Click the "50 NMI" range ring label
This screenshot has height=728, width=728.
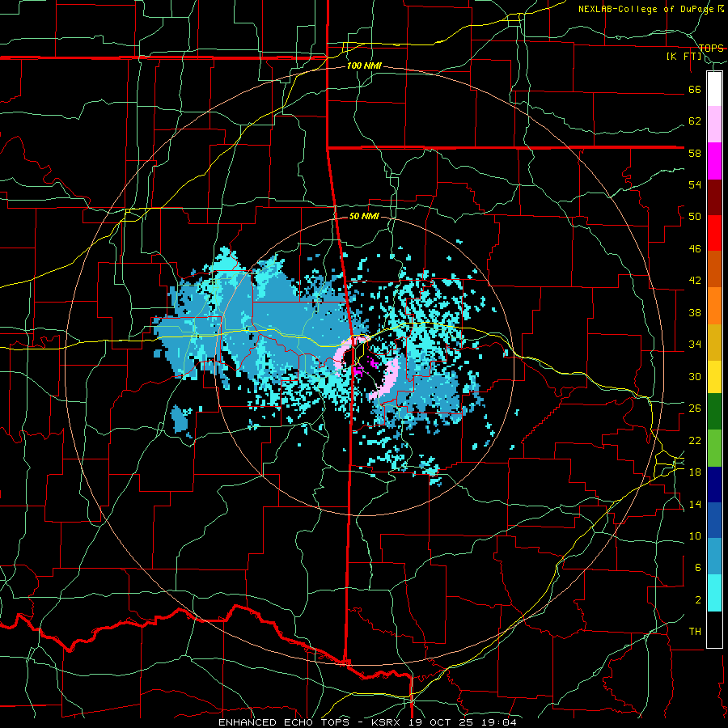click(363, 216)
